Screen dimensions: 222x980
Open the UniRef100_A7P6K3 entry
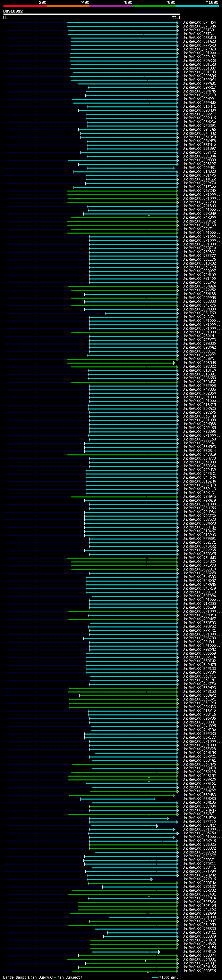tap(199, 45)
